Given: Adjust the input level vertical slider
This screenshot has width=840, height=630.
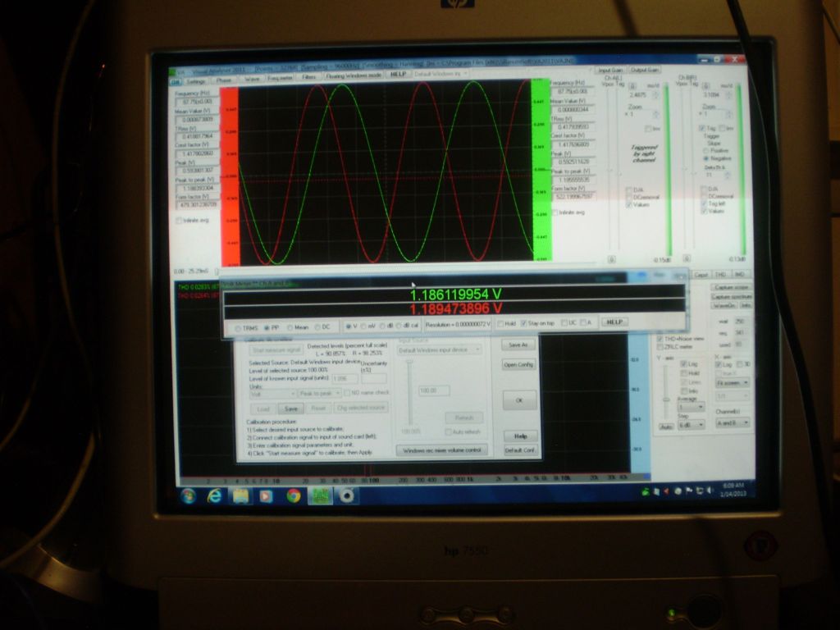Looking at the screenshot, I should [411, 394].
